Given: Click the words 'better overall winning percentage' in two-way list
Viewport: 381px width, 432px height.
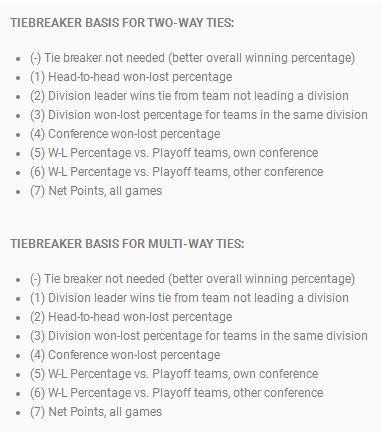Looking at the screenshot, I should [261, 58].
